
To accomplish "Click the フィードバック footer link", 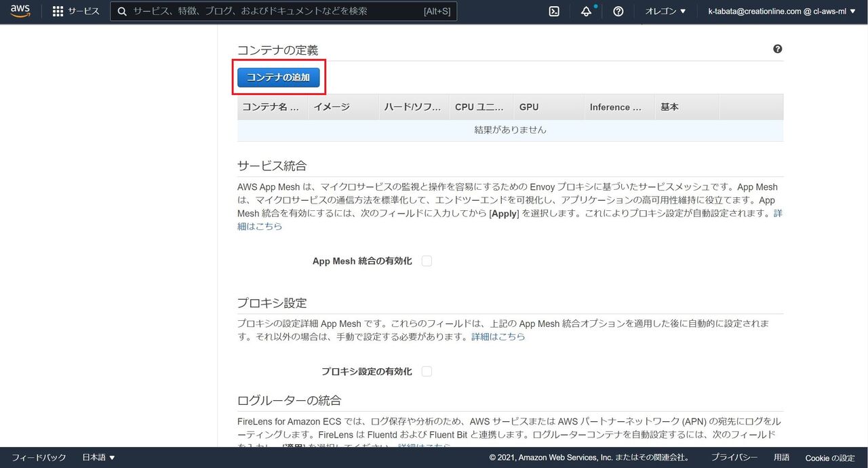I will pyautogui.click(x=39, y=458).
